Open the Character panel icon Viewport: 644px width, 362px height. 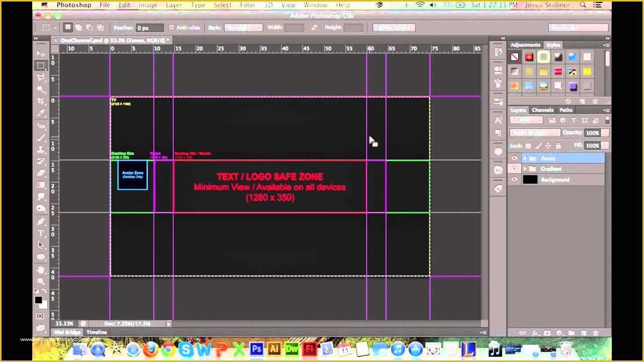(x=498, y=120)
